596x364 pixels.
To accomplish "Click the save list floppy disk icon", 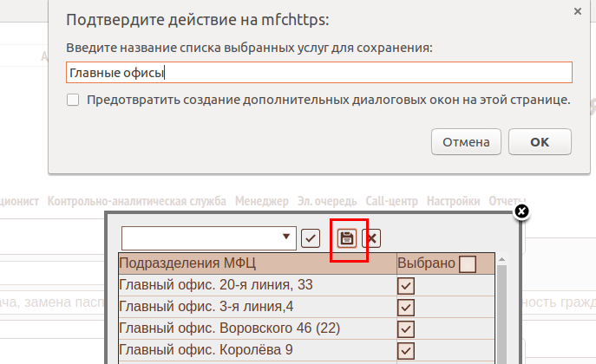I will coord(346,238).
